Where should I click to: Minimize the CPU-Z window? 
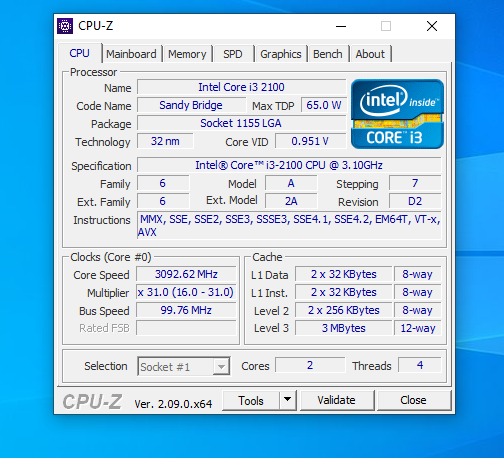pos(341,26)
